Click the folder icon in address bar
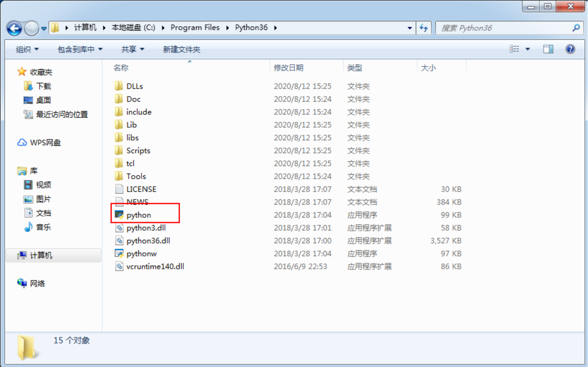The width and height of the screenshot is (588, 367). click(x=55, y=27)
